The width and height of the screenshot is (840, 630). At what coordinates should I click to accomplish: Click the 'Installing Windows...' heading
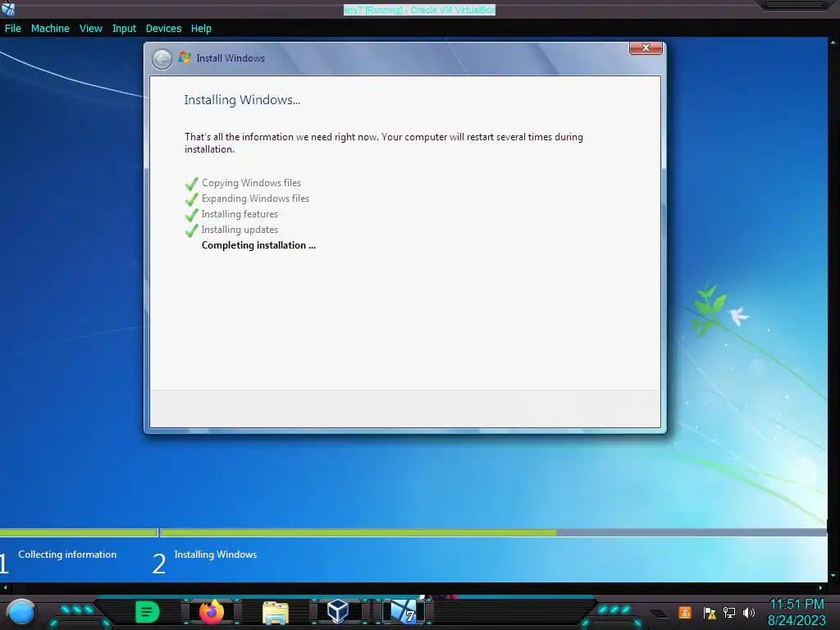(242, 100)
